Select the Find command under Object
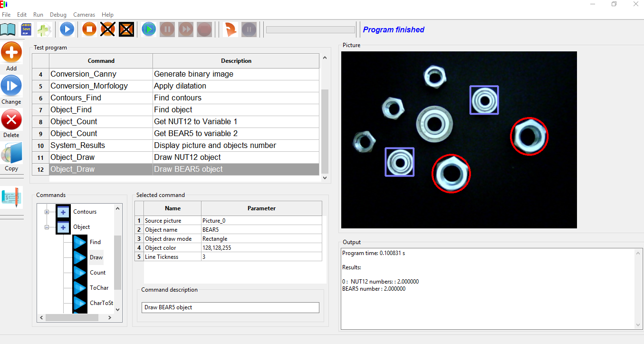This screenshot has width=644, height=344. pyautogui.click(x=95, y=242)
